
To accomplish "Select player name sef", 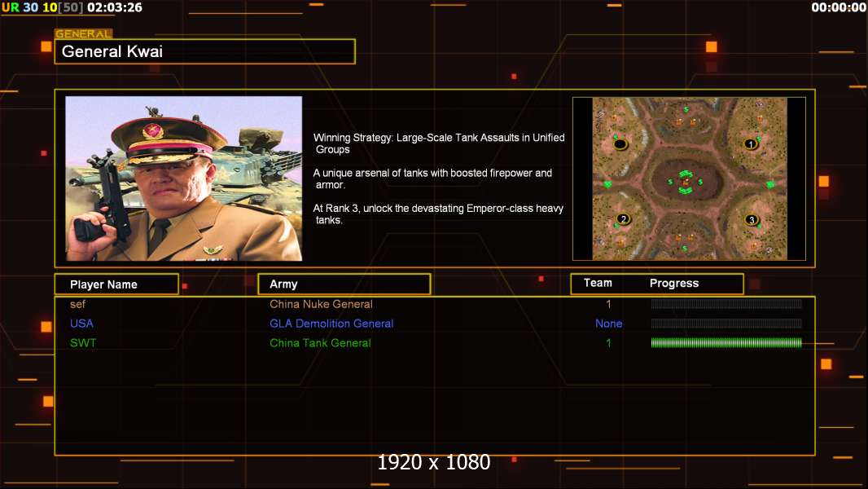I will (77, 304).
